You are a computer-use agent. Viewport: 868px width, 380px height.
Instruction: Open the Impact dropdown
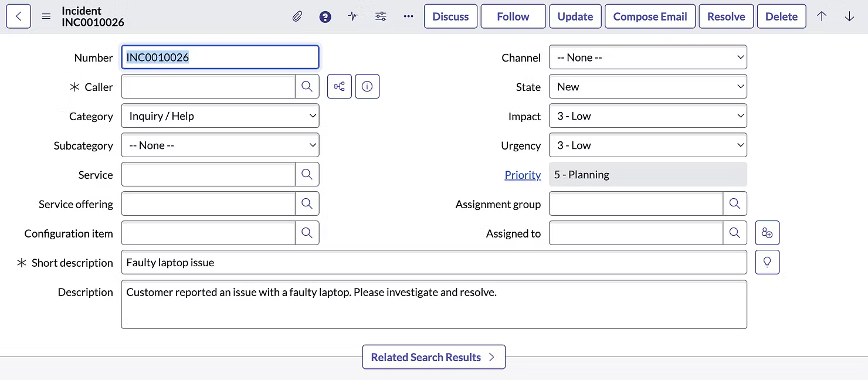[x=647, y=116]
